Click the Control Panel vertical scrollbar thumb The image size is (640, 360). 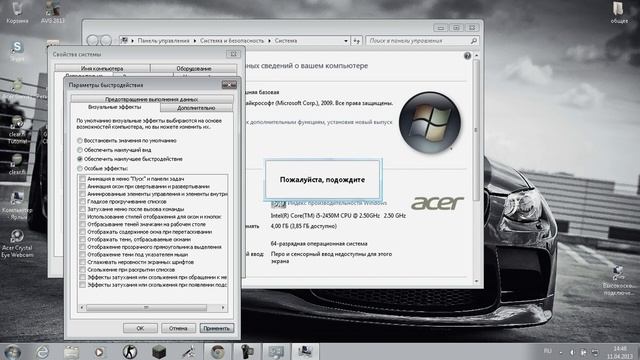pos(476,130)
